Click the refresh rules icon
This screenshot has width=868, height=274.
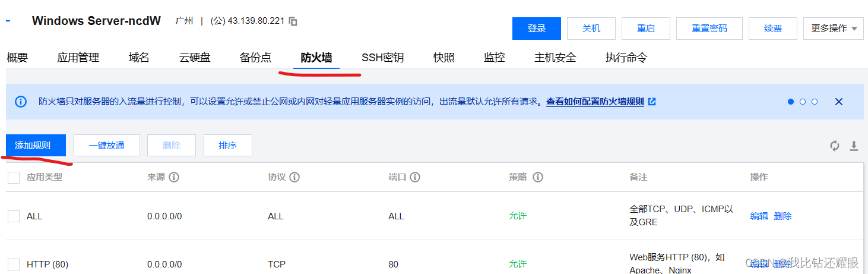click(x=835, y=146)
